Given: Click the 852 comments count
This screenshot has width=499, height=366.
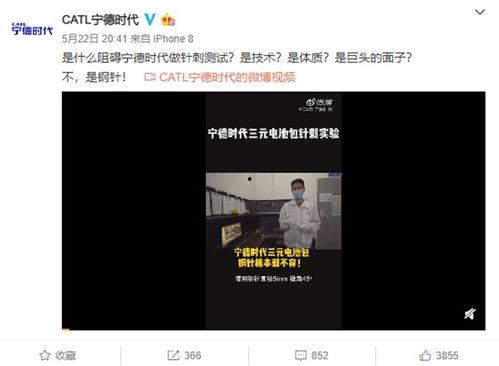Looking at the screenshot, I should tap(319, 355).
